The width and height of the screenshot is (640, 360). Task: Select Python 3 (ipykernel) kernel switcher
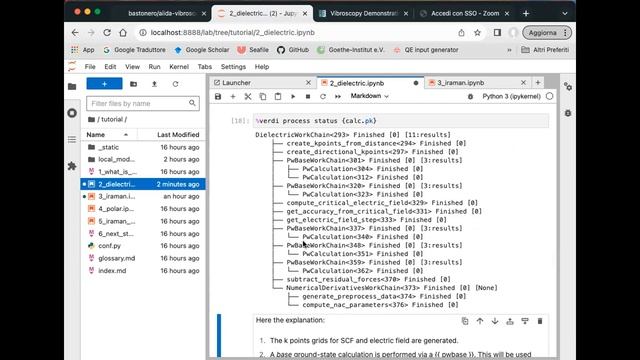(x=511, y=96)
